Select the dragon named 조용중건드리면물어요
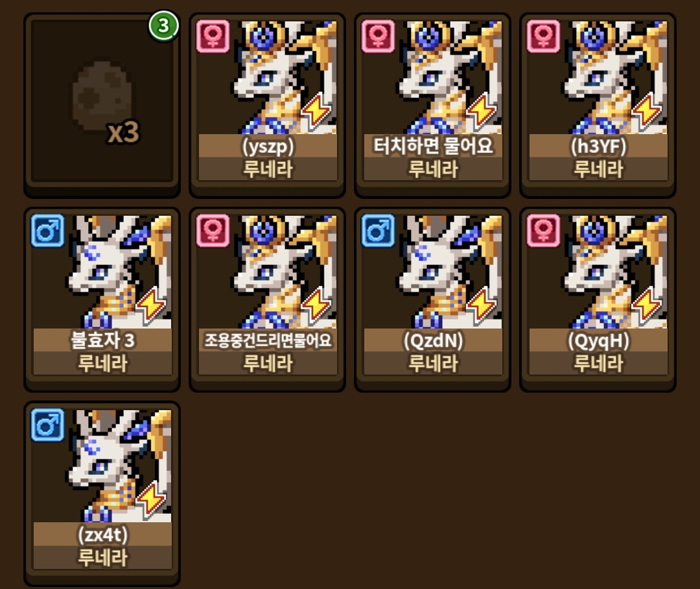This screenshot has width=700, height=589. pos(268,299)
